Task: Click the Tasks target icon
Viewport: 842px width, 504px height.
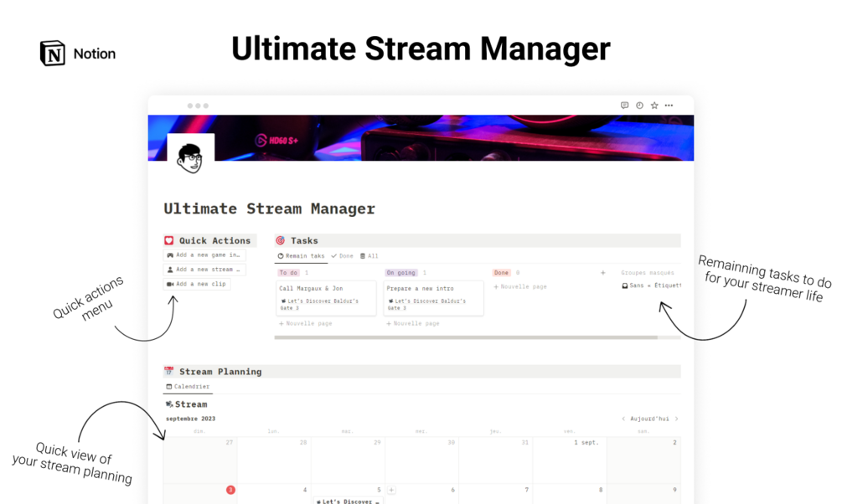Action: pos(280,240)
